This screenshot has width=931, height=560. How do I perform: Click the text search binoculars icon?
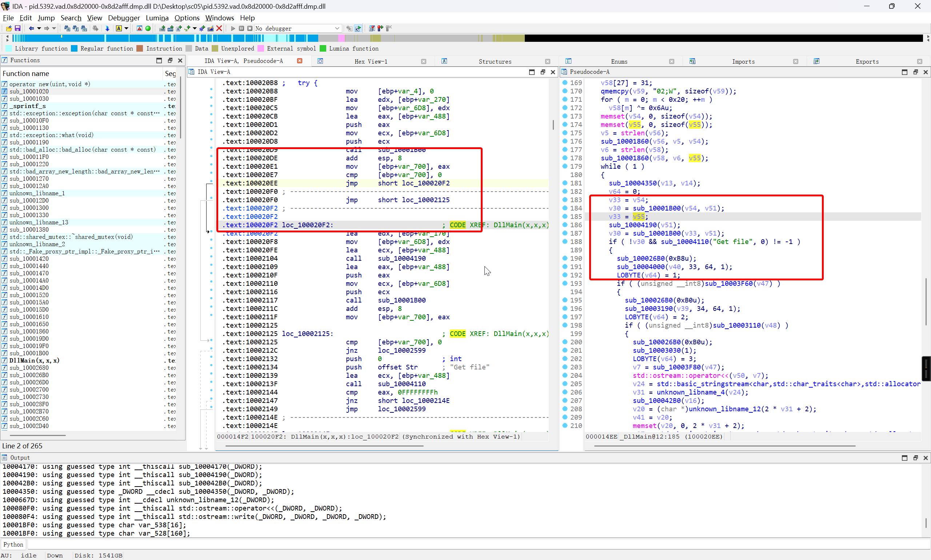pos(76,28)
